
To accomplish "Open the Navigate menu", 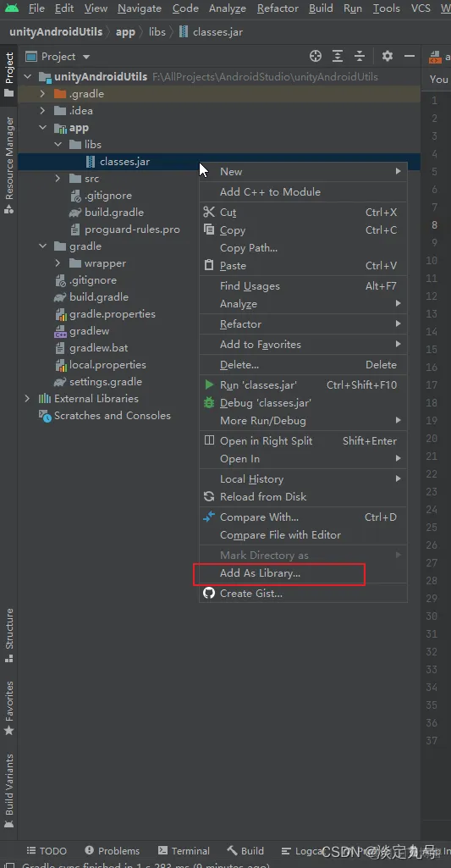I will [140, 8].
